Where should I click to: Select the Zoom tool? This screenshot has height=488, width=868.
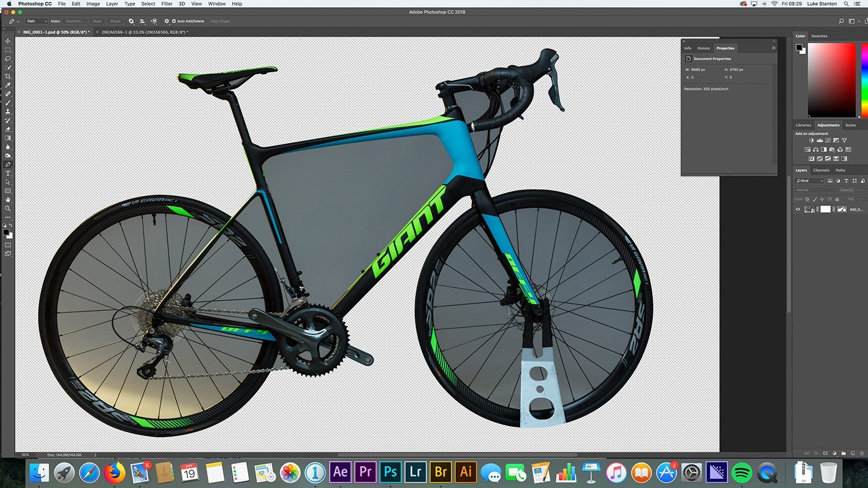pyautogui.click(x=8, y=208)
